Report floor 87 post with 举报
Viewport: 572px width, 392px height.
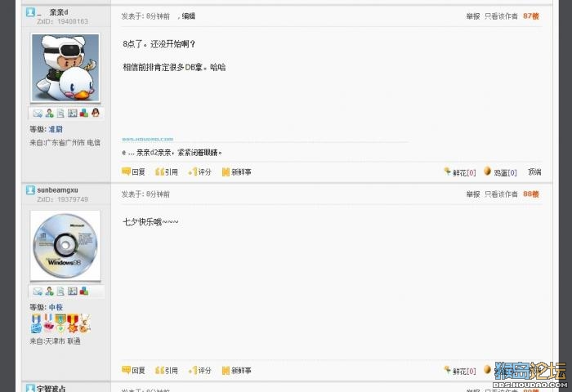pyautogui.click(x=473, y=16)
